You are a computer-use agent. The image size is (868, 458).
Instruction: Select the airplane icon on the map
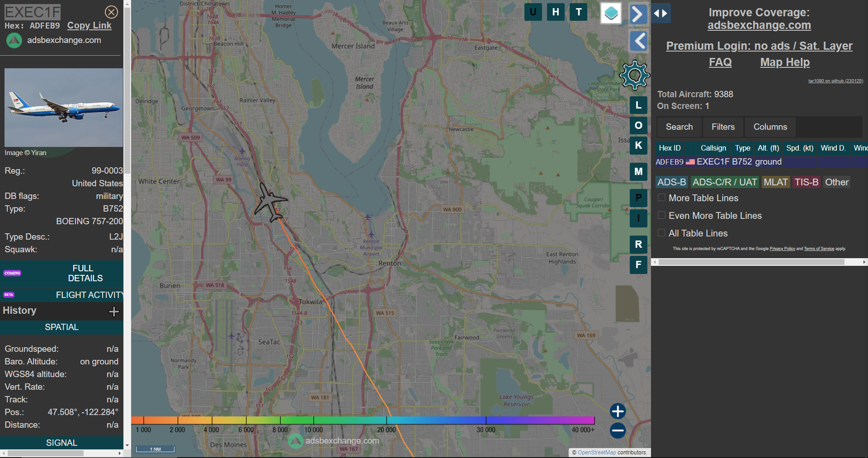pos(269,203)
